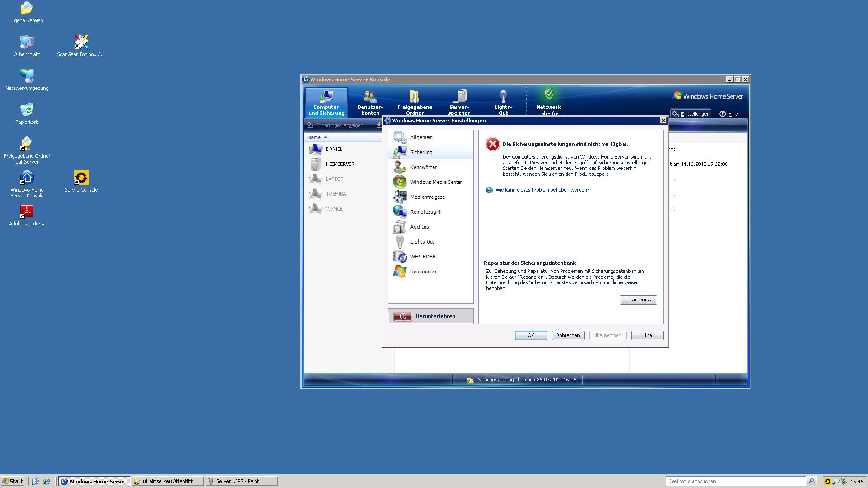Click Sicherungen anzeigen toolbar button
The image size is (868, 488).
[335, 125]
